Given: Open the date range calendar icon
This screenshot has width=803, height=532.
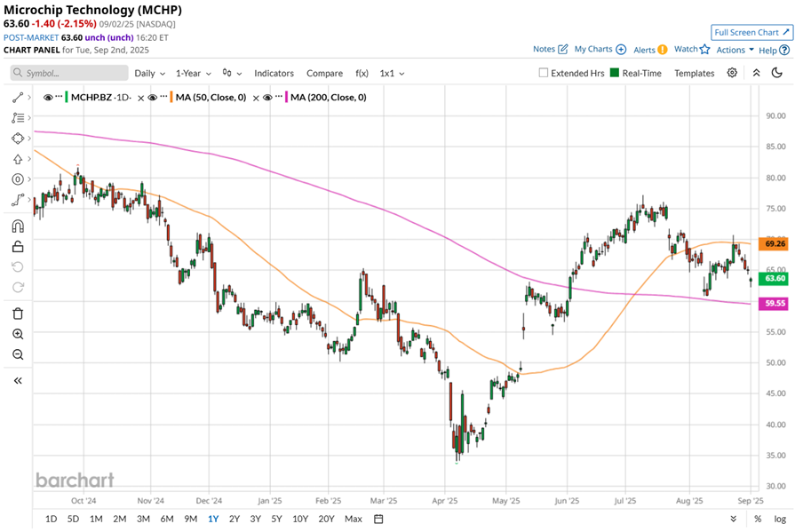Looking at the screenshot, I should pyautogui.click(x=378, y=519).
